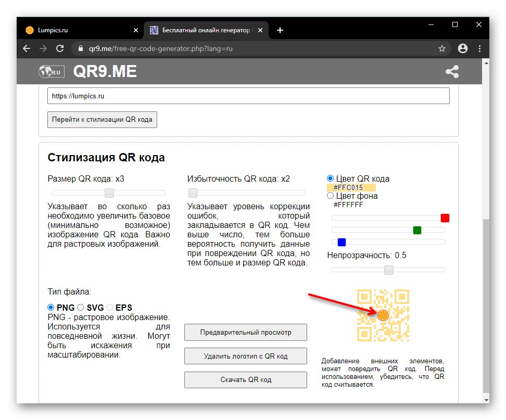
Task: Select PNG file type radio
Action: (50, 307)
